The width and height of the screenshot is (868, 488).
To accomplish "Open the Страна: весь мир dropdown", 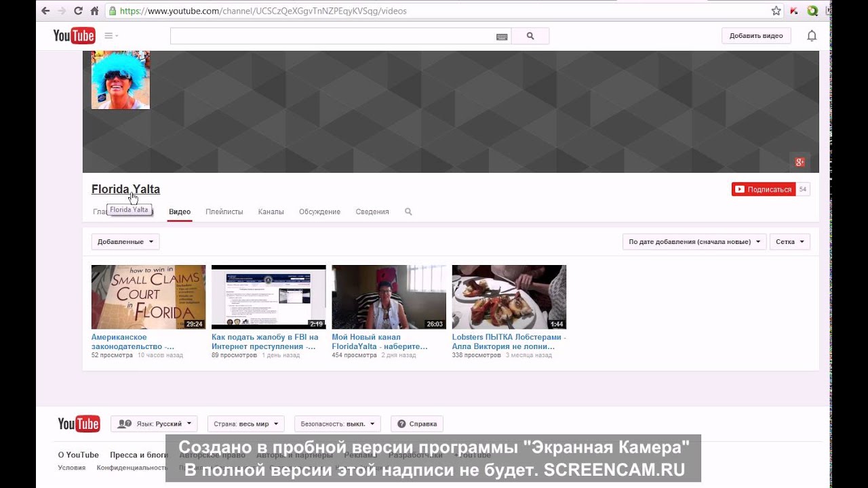I will tap(246, 424).
